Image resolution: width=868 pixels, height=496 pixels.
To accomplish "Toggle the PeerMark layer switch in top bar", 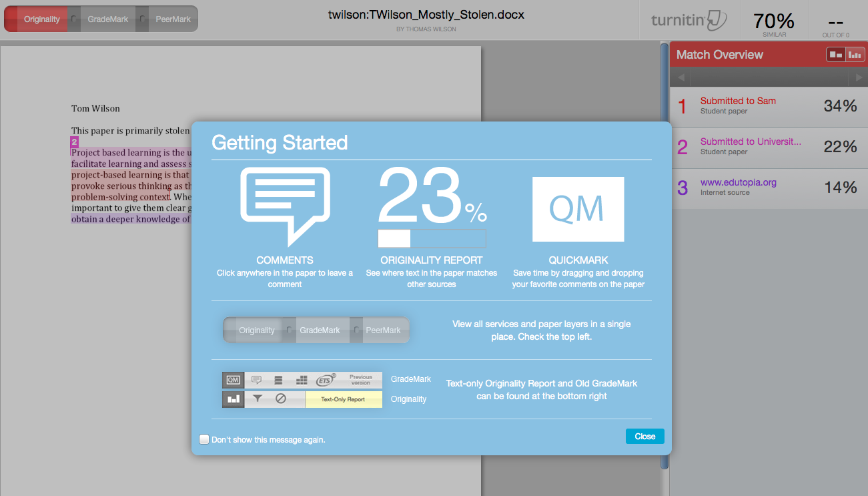I will tap(142, 19).
